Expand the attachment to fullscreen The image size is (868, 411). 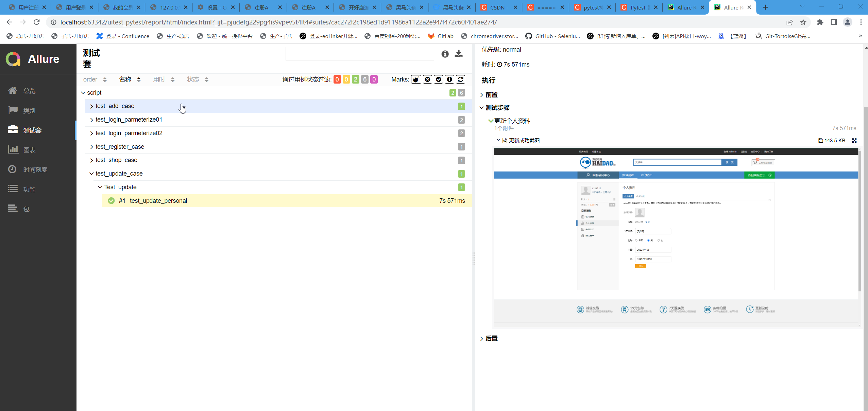tap(854, 141)
